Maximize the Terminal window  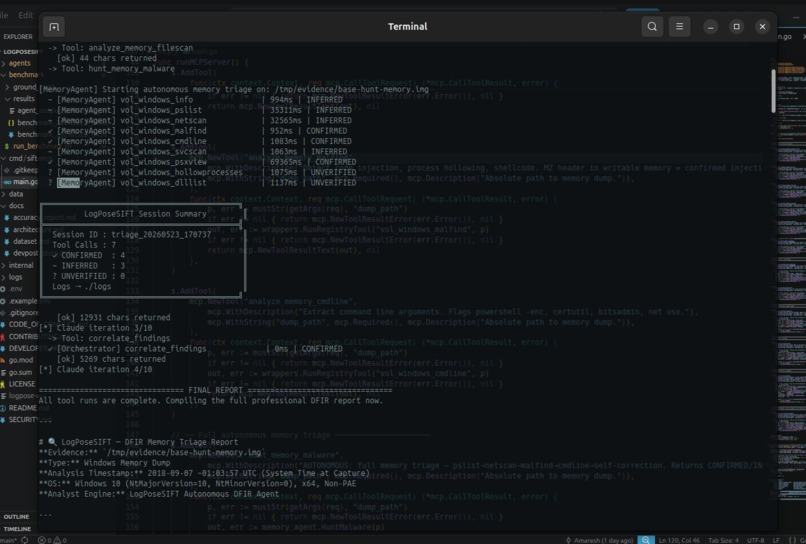pos(736,27)
